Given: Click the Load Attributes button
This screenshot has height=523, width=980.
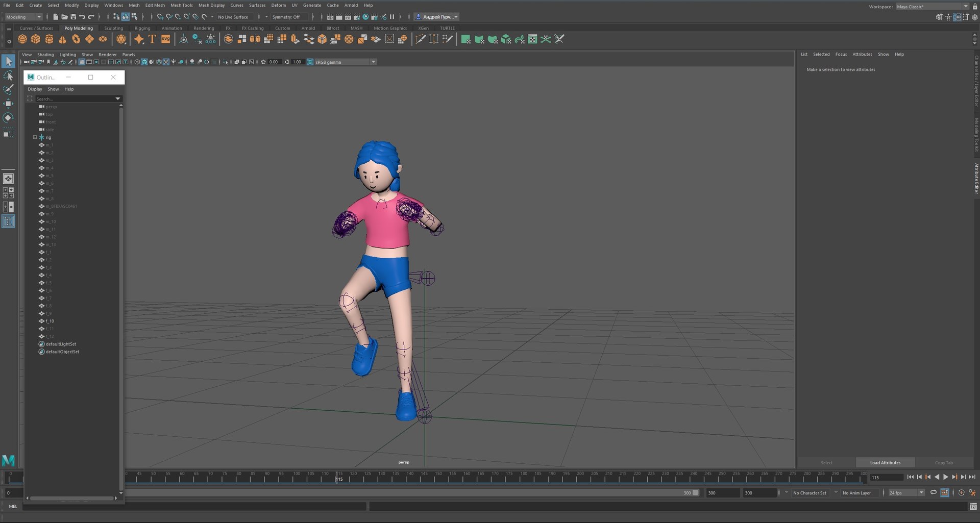Looking at the screenshot, I should coord(885,463).
